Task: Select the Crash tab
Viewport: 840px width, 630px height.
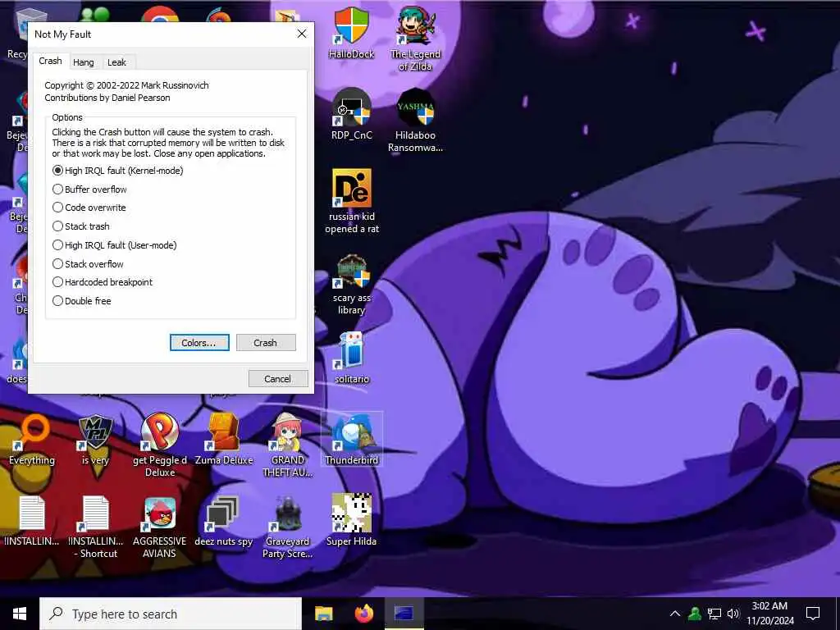Action: click(x=50, y=61)
